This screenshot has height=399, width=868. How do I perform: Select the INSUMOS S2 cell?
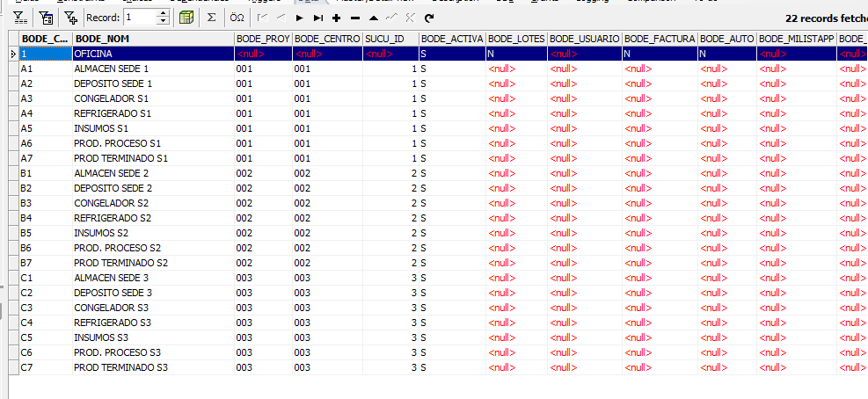[x=153, y=233]
